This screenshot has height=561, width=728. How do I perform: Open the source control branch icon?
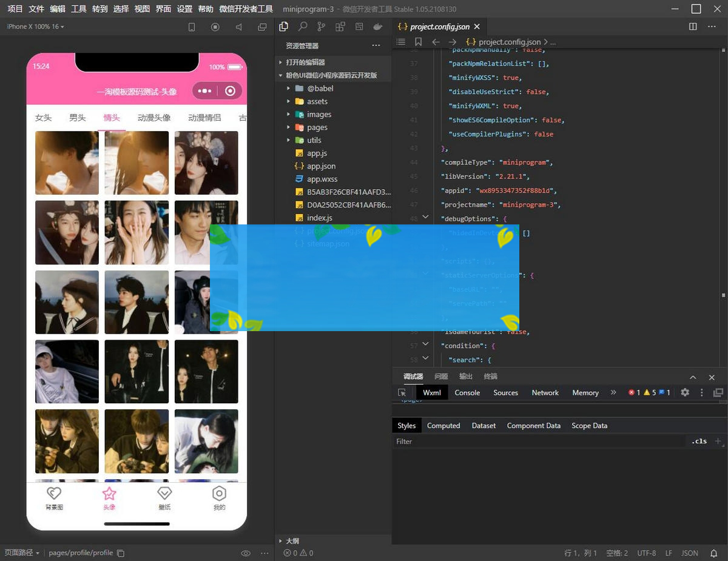tap(321, 27)
